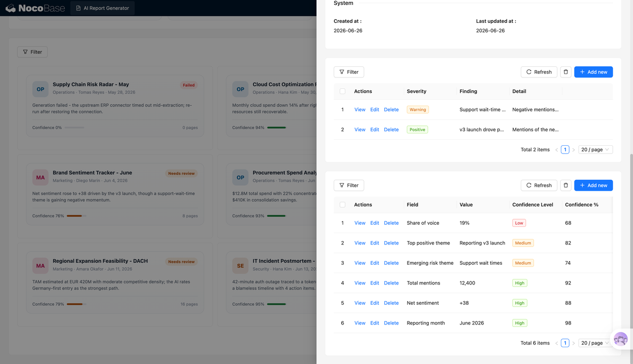Select all rows in the Severity findings table

click(x=342, y=91)
